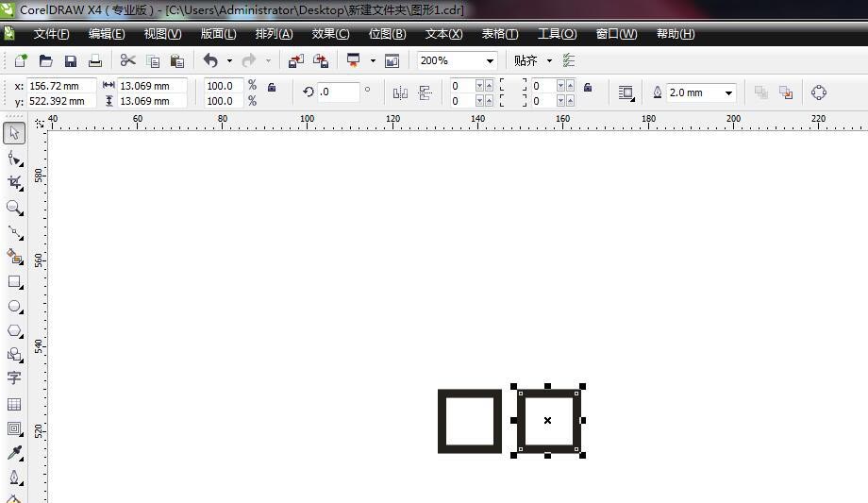Toggle the round corners together lock
This screenshot has height=503, width=868.
pos(588,88)
